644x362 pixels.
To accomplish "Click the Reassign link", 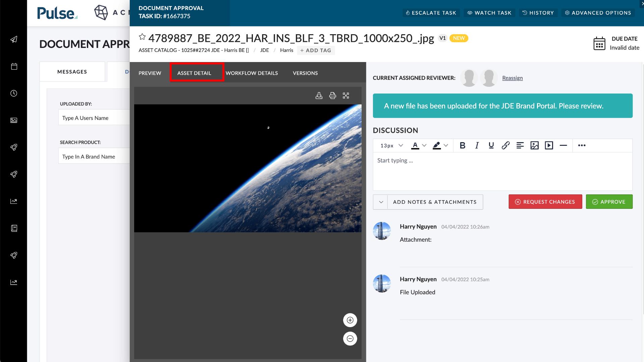I will point(512,78).
